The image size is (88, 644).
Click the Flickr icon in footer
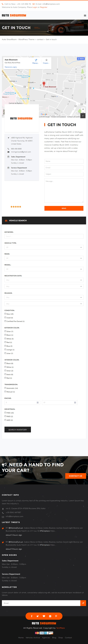coord(50,616)
